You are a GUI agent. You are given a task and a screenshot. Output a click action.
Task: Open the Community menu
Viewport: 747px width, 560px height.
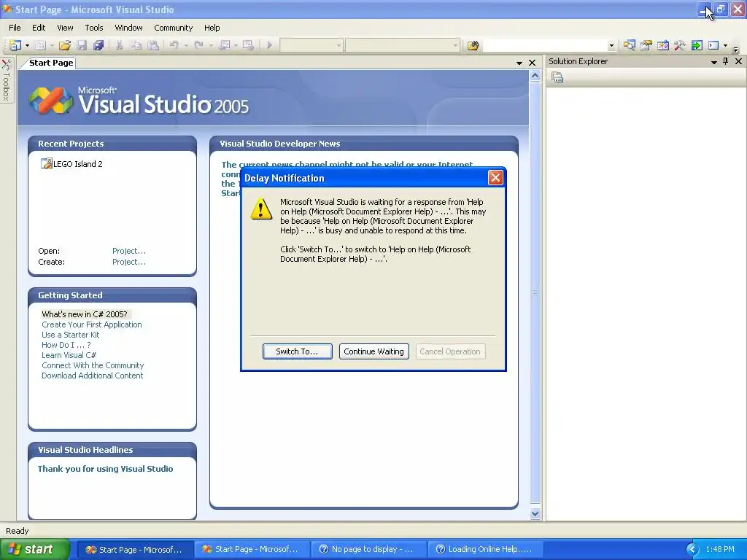point(173,28)
